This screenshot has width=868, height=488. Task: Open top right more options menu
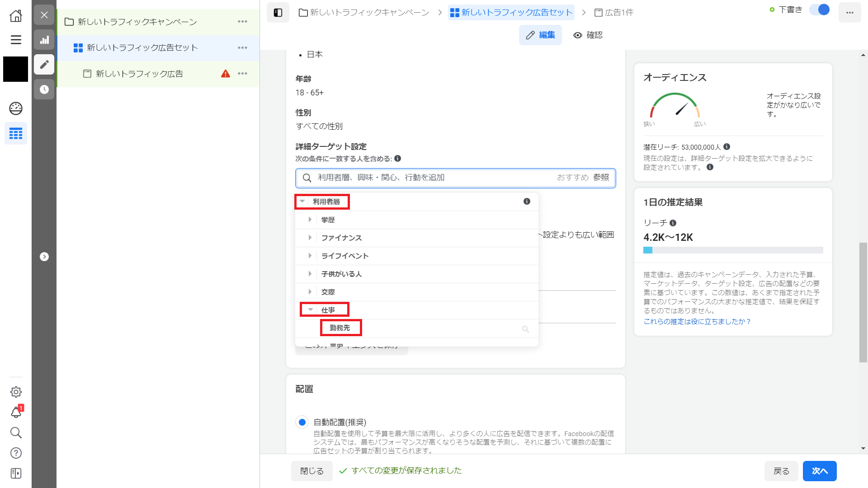pyautogui.click(x=850, y=13)
